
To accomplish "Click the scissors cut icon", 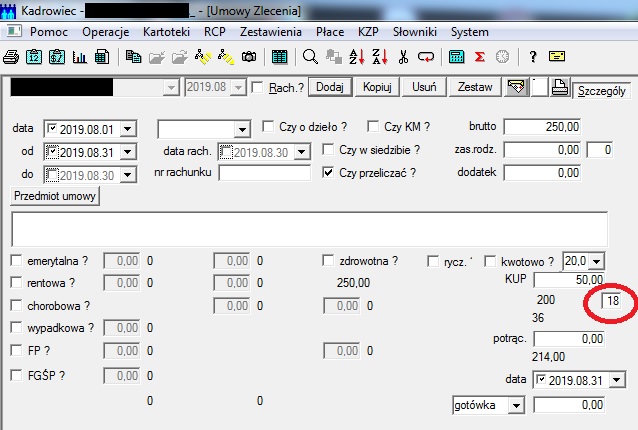I will pos(403,57).
